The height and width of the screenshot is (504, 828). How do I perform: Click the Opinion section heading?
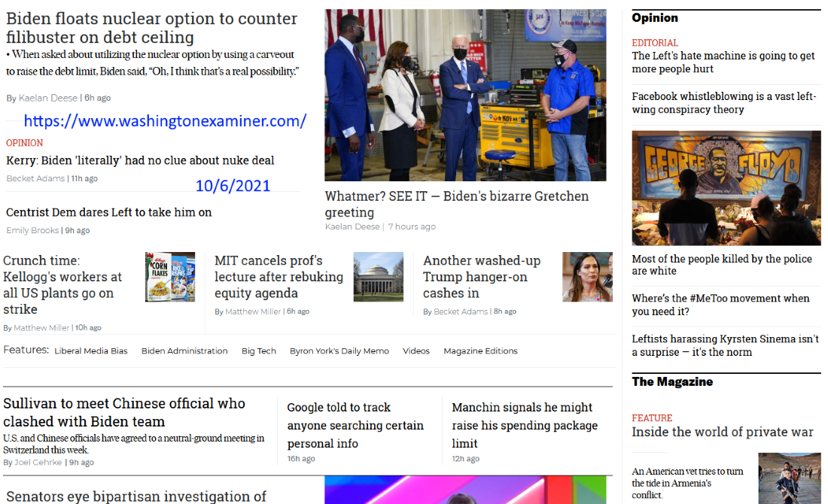(655, 17)
